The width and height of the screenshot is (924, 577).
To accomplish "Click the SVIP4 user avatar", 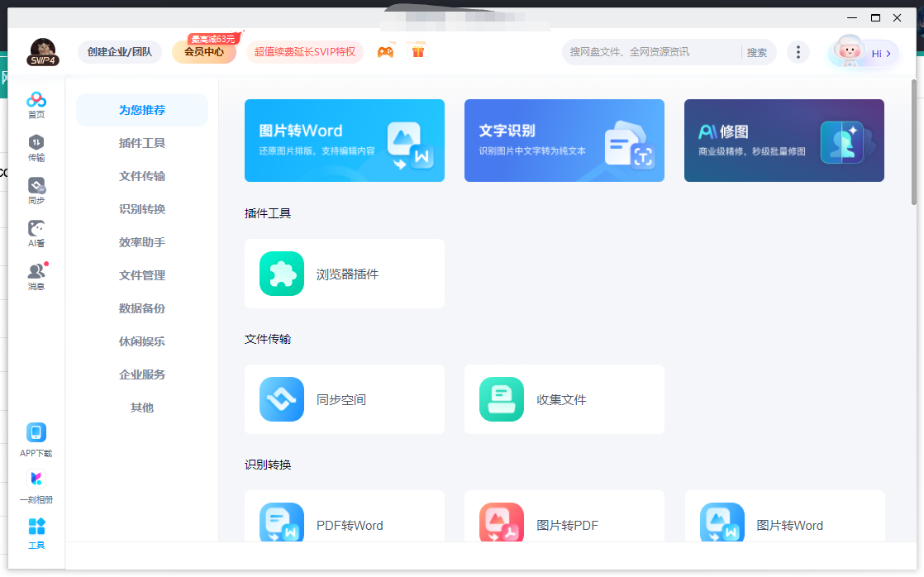I will tap(43, 52).
